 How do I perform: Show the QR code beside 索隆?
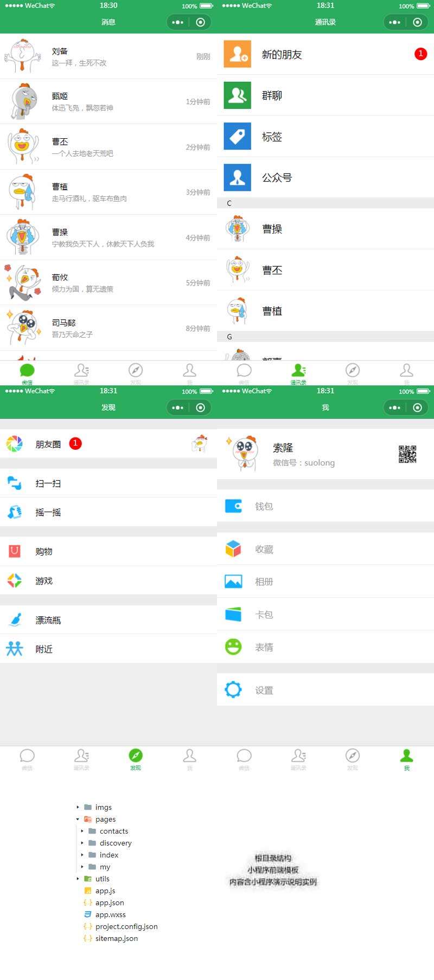tap(407, 454)
